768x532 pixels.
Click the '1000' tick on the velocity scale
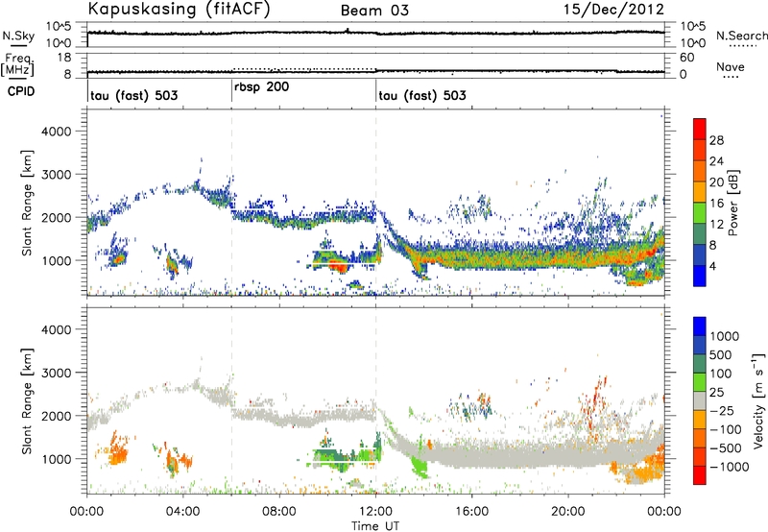pyautogui.click(x=725, y=336)
